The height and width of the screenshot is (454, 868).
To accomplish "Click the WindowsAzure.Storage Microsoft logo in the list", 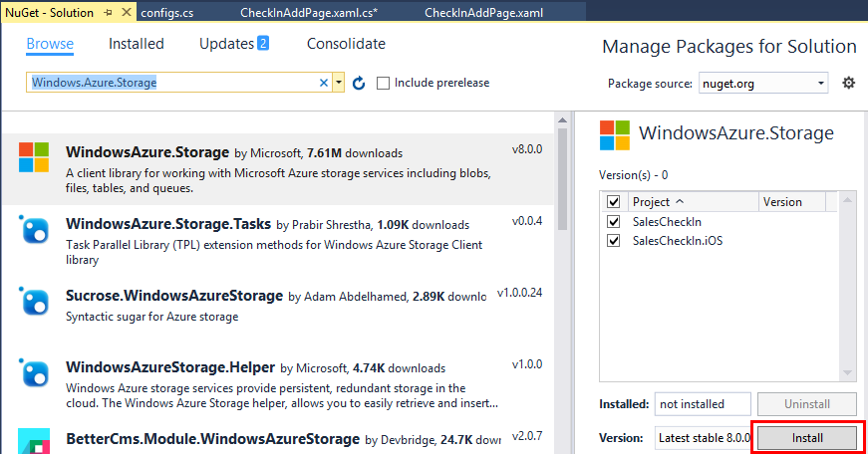I will click(34, 157).
